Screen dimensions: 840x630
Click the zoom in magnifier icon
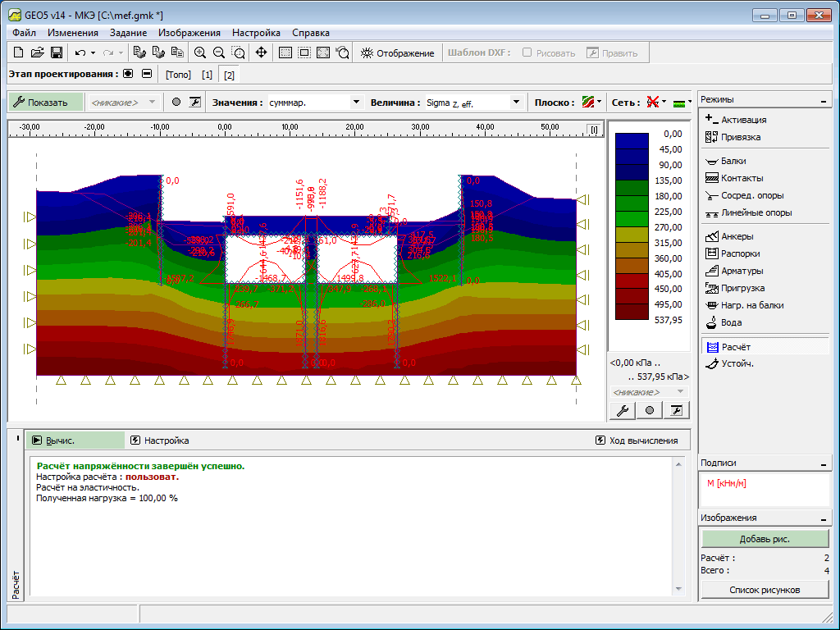(199, 52)
